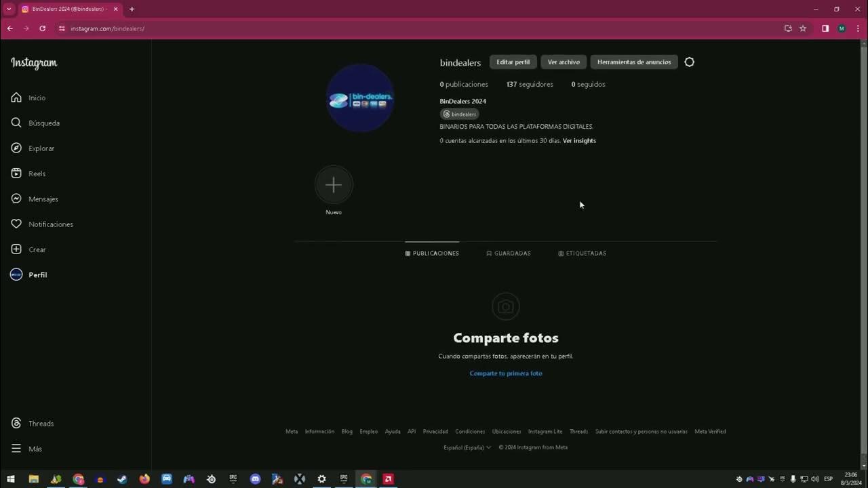
Task: Open a new browser tab
Action: coord(132,9)
